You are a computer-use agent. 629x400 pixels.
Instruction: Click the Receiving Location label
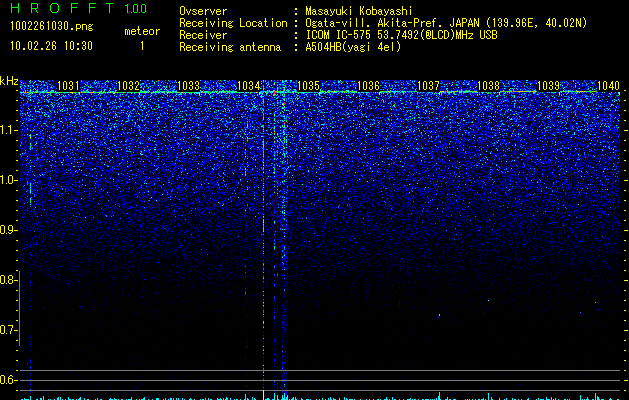coord(233,23)
